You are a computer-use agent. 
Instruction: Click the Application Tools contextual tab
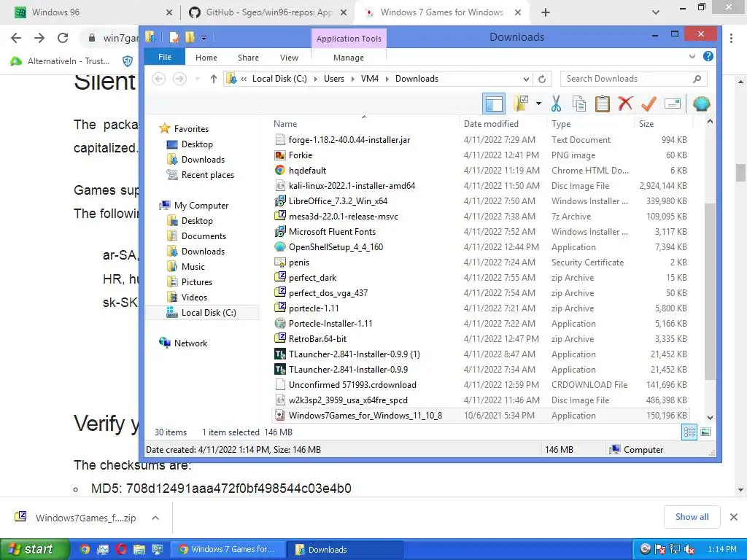pyautogui.click(x=349, y=39)
